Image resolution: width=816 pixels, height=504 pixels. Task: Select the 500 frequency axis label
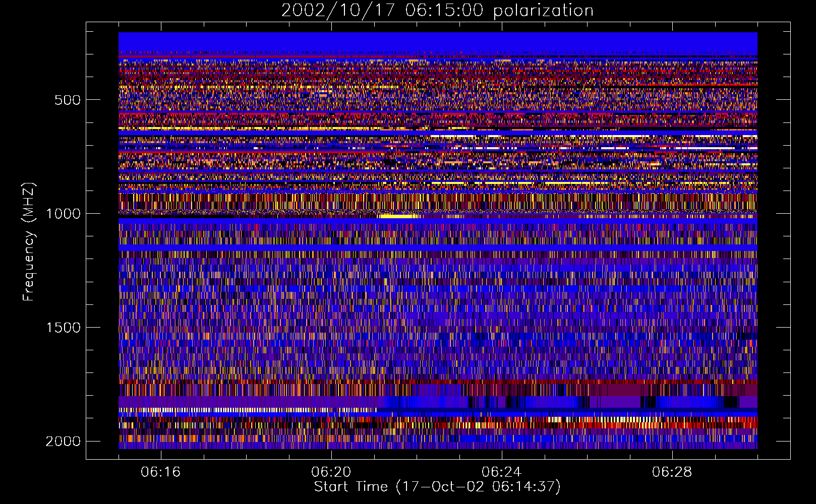pos(68,100)
